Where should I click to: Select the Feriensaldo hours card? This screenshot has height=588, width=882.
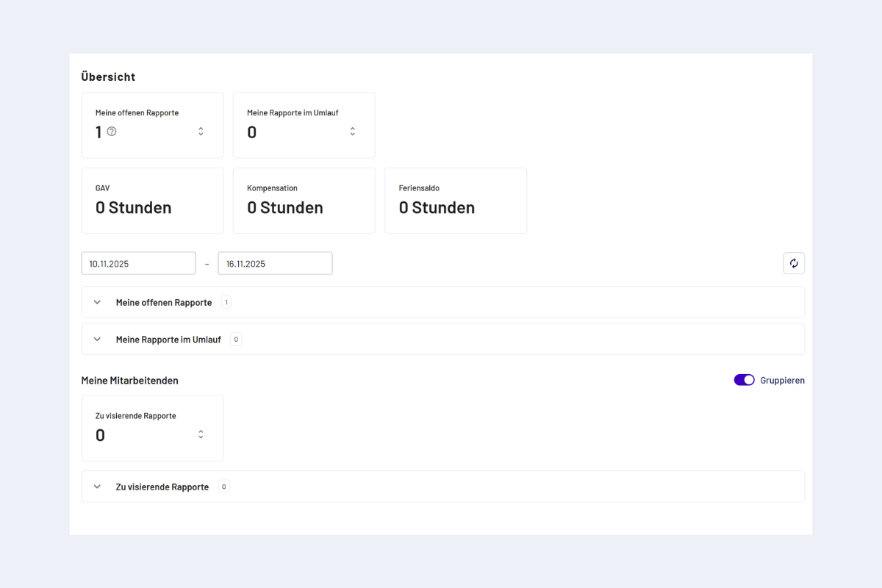(x=456, y=201)
